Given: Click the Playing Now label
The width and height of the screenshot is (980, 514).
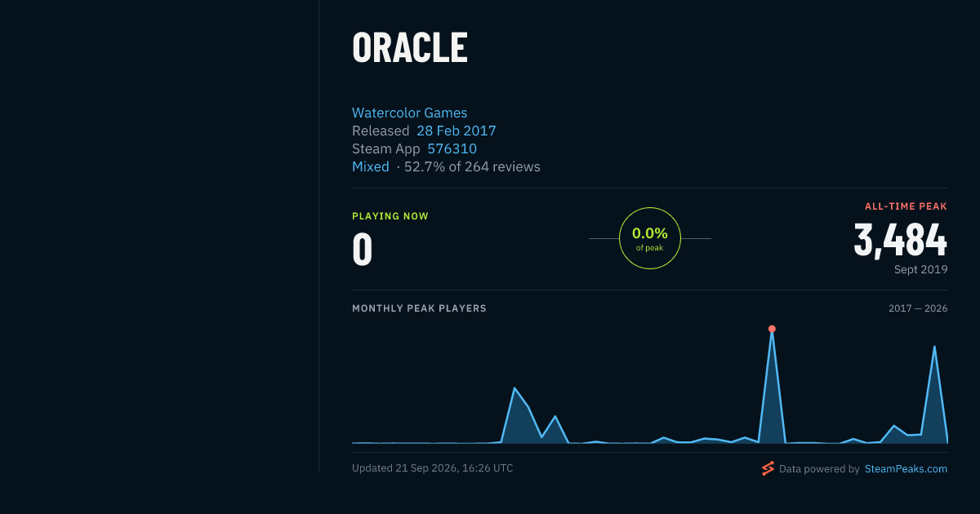Looking at the screenshot, I should point(390,216).
